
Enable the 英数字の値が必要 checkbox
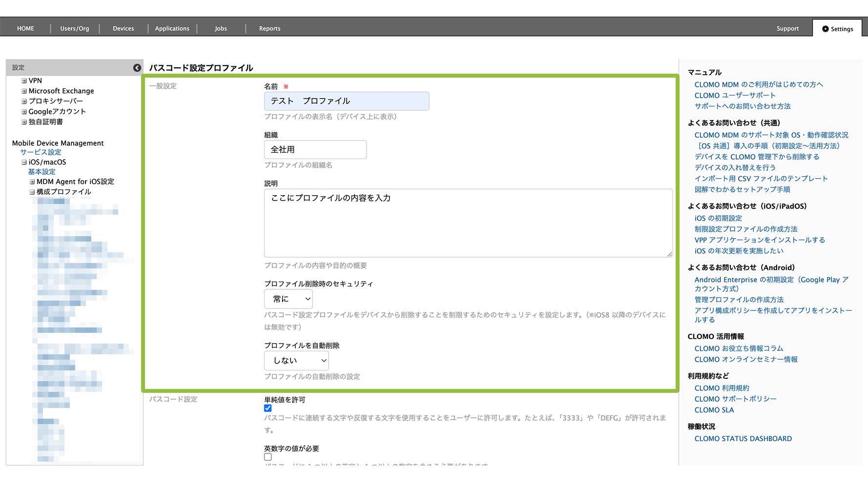268,457
